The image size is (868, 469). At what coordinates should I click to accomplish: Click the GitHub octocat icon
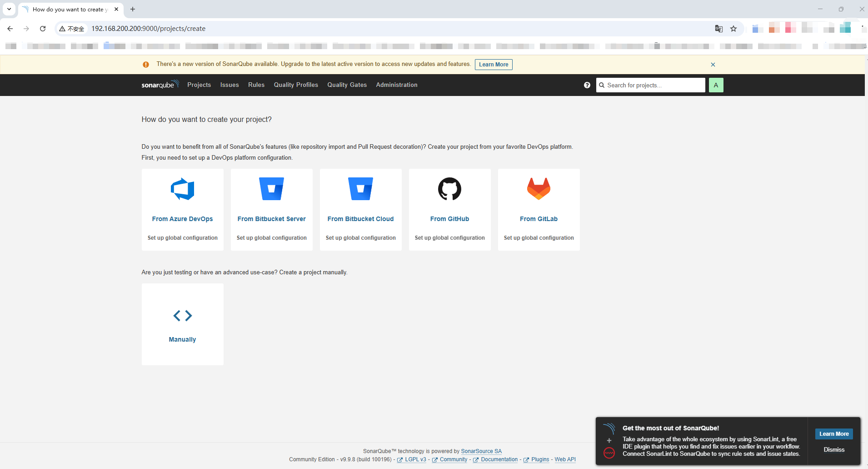449,189
